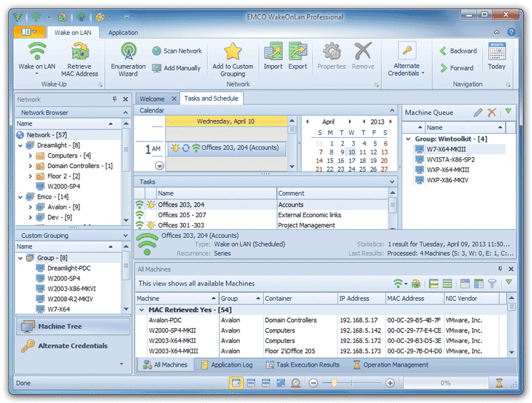Collapse the Tasks section
The height and width of the screenshot is (403, 532).
coord(393,182)
